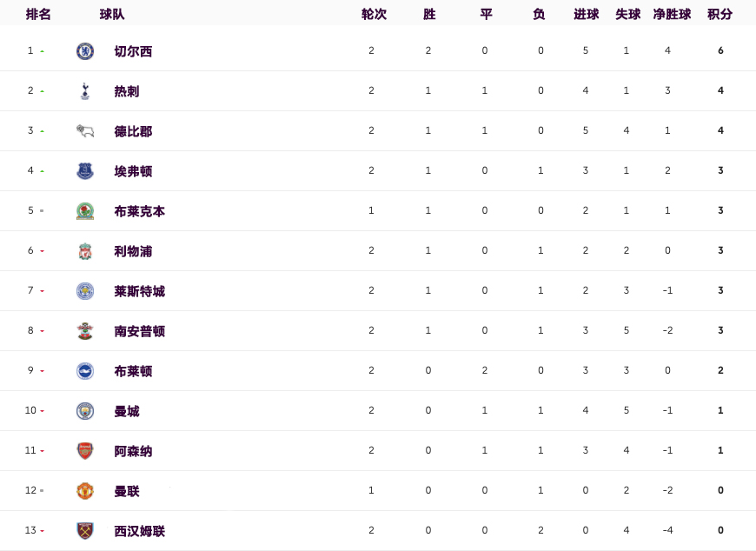Open the Blackburn Rovers crest icon
The height and width of the screenshot is (551, 756).
(x=85, y=211)
